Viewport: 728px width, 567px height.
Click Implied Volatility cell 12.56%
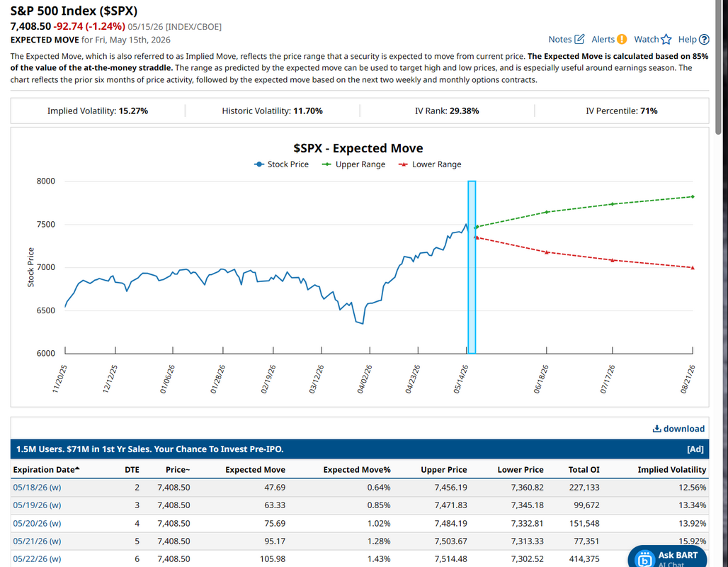point(693,488)
